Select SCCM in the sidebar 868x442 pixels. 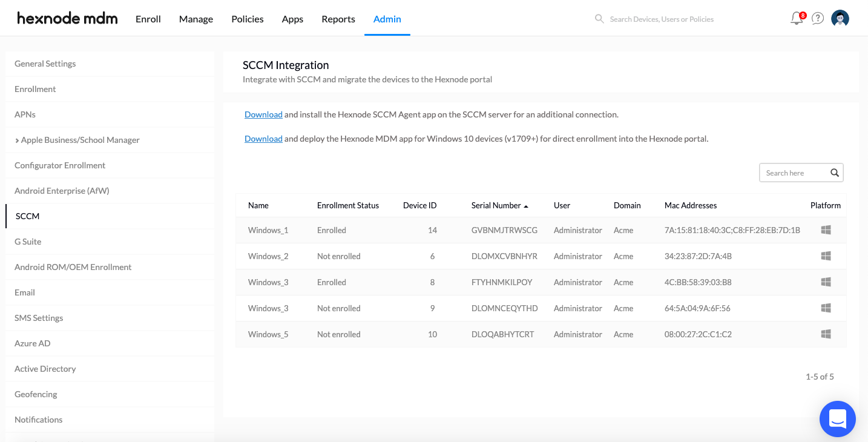tap(110, 216)
